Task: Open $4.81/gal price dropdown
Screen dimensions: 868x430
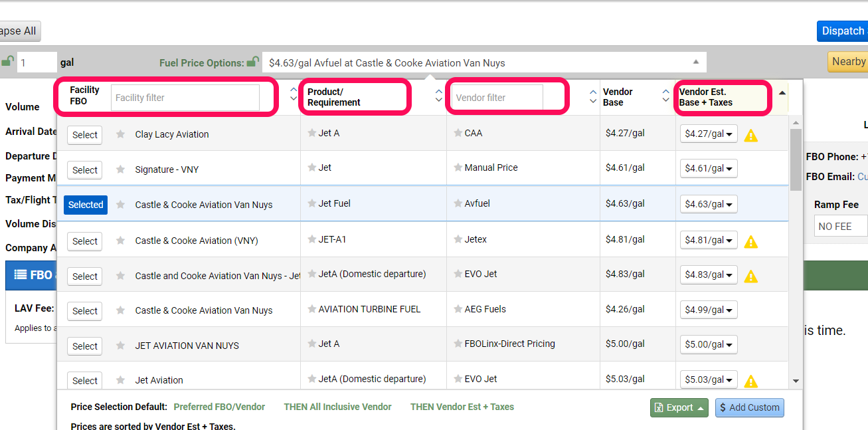Action: [709, 240]
